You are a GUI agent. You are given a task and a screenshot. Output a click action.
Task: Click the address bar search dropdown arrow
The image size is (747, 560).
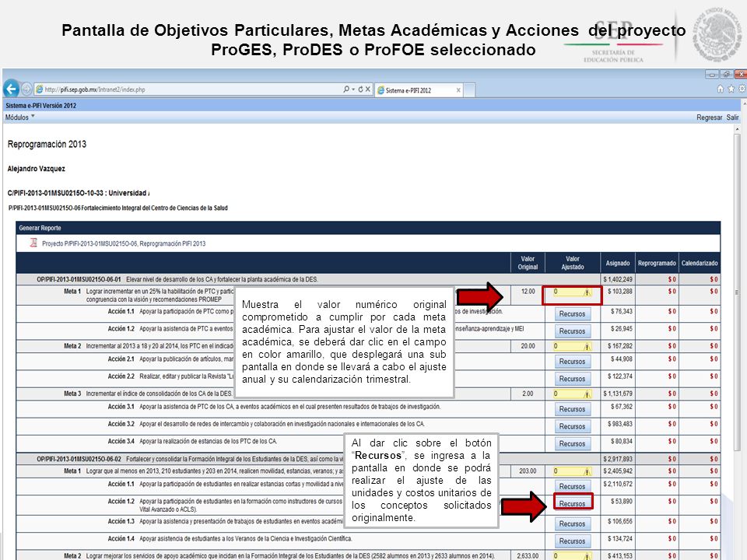353,89
